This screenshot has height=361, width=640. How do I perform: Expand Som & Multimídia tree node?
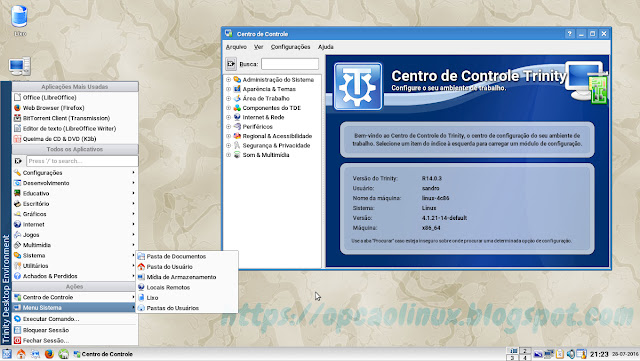229,155
